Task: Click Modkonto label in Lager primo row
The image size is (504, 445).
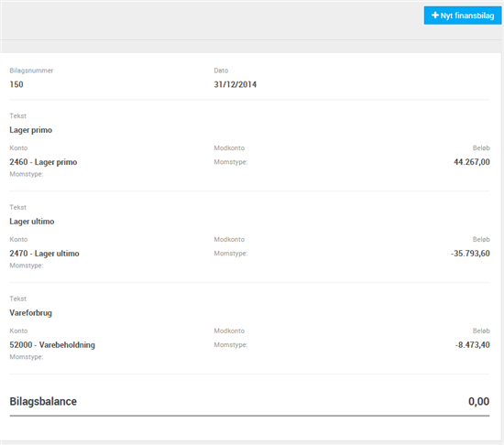Action: (229, 148)
